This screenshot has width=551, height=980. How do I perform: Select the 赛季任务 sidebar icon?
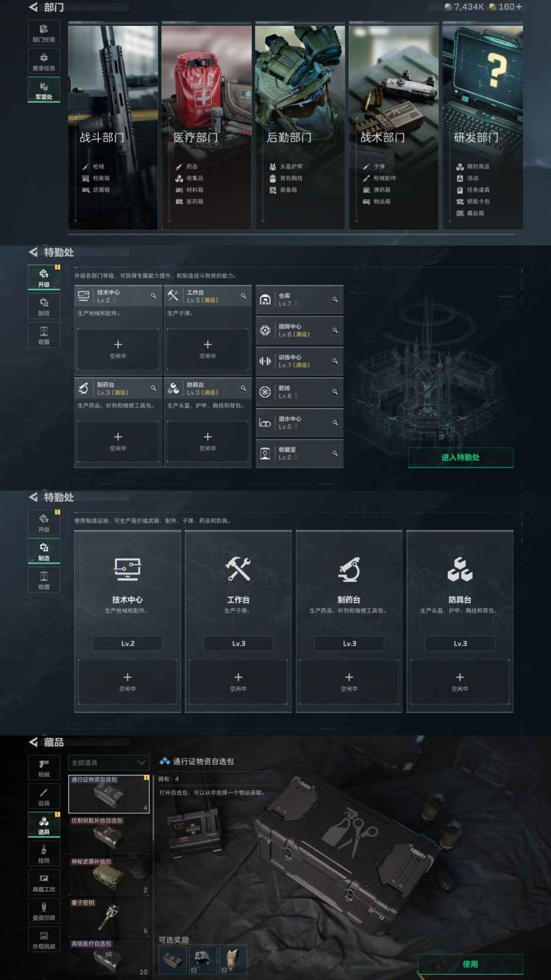(x=44, y=61)
